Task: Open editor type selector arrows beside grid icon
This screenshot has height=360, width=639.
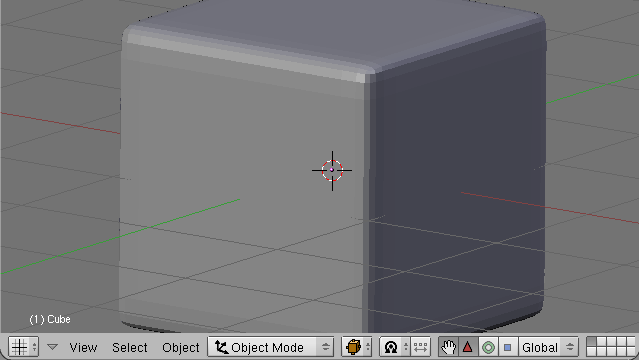Action: coord(35,347)
